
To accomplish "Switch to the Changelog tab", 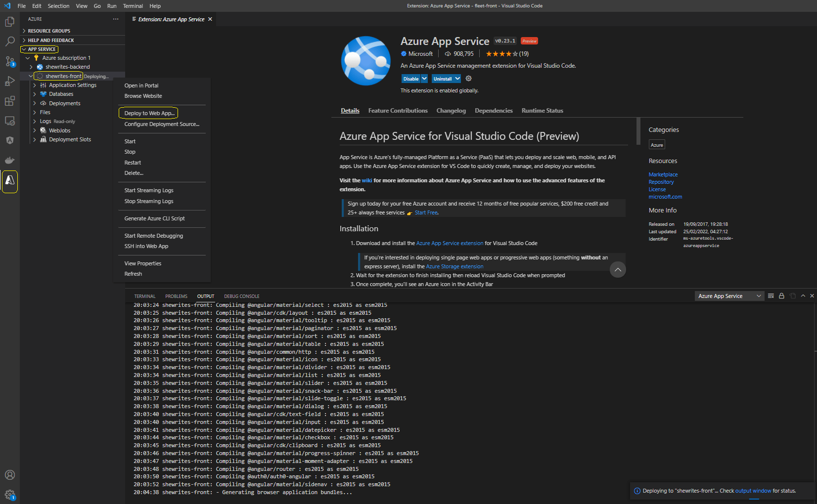I will click(x=451, y=111).
